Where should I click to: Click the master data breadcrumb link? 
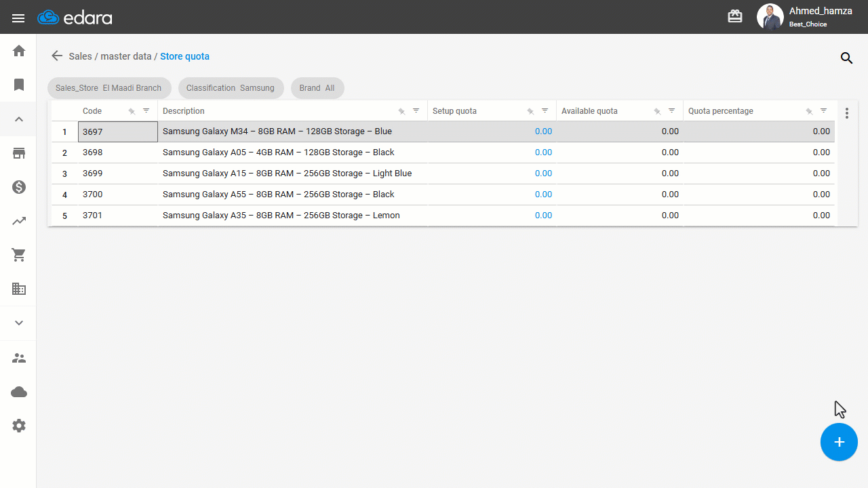(126, 56)
